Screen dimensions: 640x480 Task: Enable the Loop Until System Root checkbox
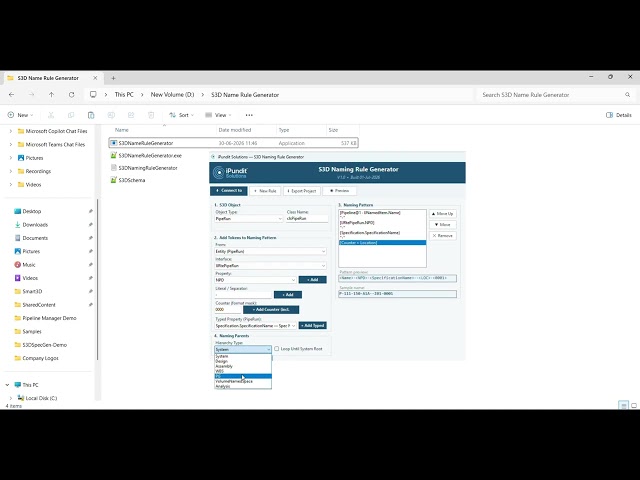coord(277,349)
